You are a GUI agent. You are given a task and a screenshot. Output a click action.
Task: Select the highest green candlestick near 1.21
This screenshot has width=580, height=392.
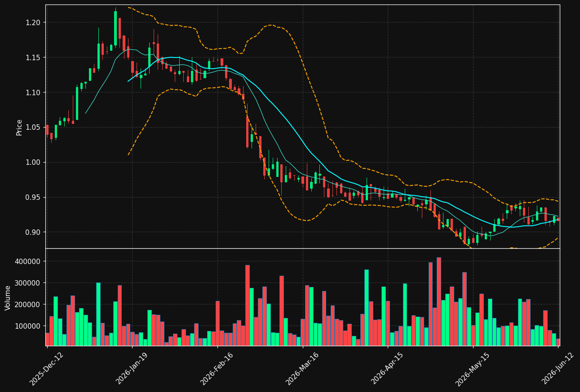[x=115, y=28]
